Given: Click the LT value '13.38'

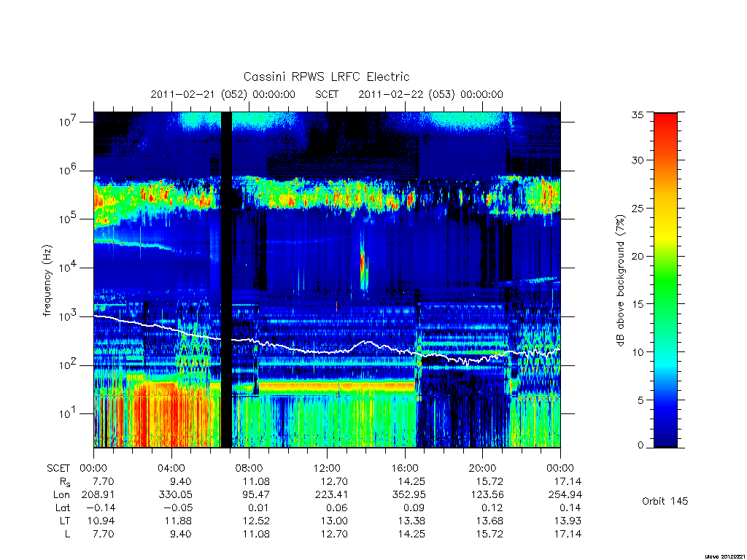Looking at the screenshot, I should coord(411,521).
